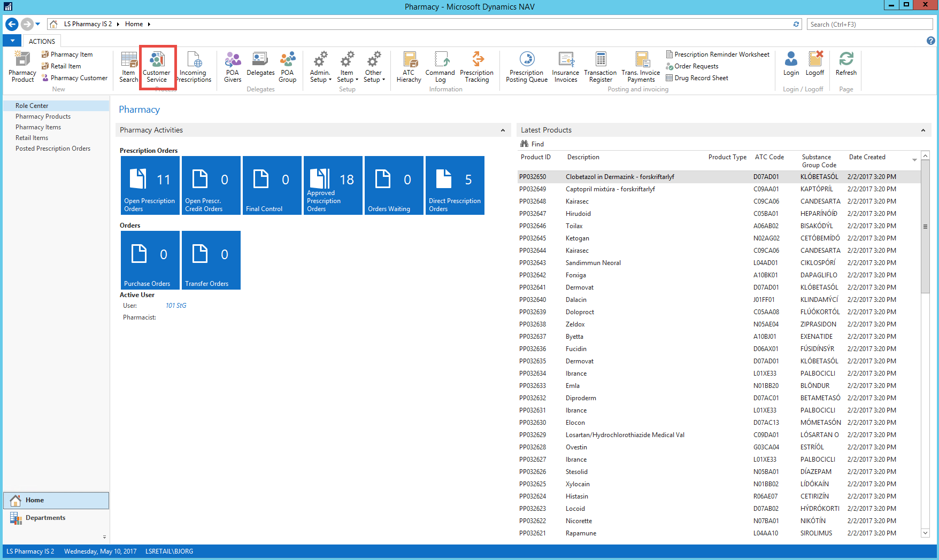
Task: Click the Incoming Prescriptions icon
Action: click(x=194, y=67)
